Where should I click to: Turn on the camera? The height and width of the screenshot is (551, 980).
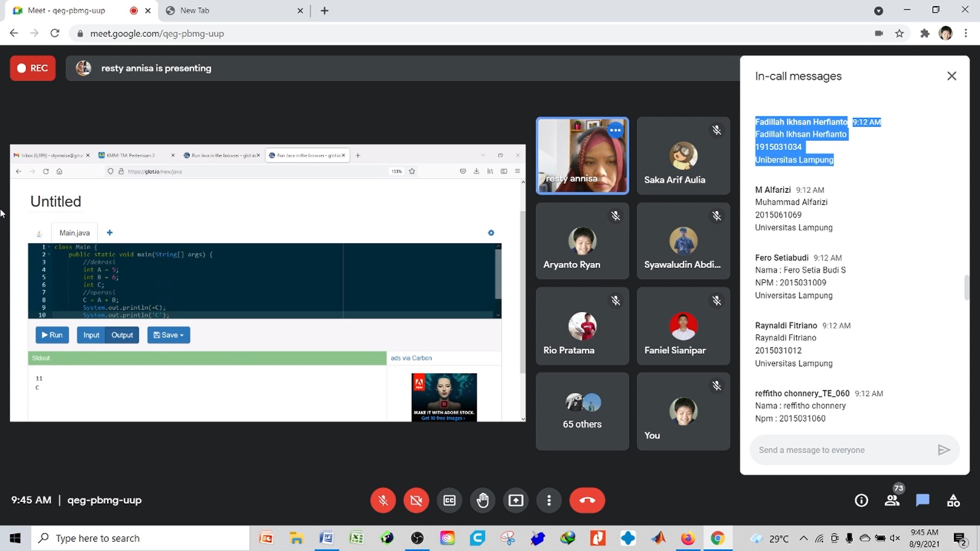(416, 500)
